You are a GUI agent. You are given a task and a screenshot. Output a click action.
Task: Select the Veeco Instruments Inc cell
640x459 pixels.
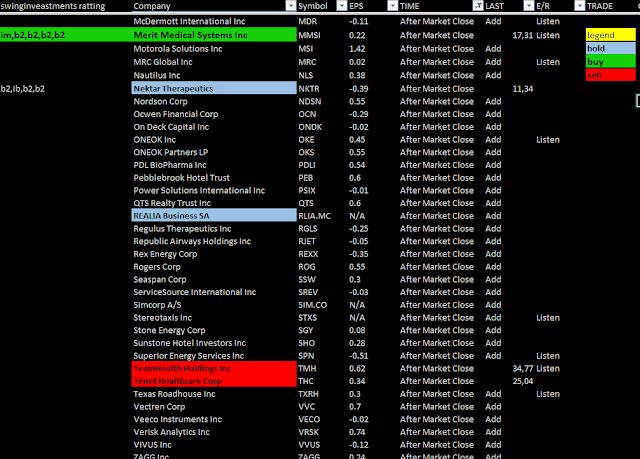coord(177,419)
